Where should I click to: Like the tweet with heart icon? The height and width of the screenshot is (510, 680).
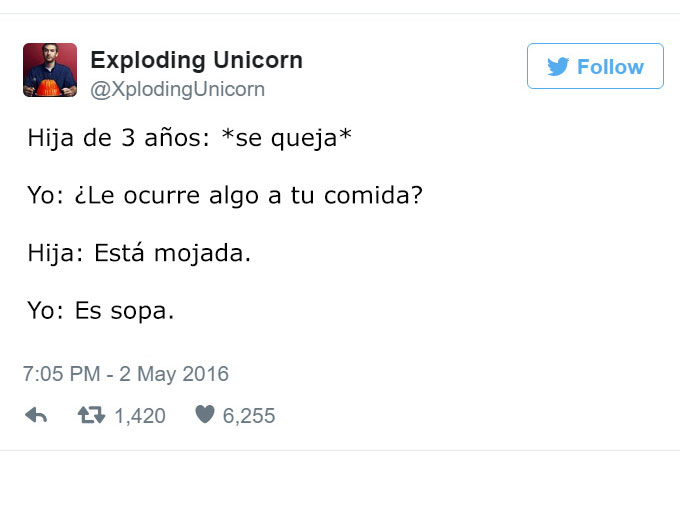click(205, 414)
